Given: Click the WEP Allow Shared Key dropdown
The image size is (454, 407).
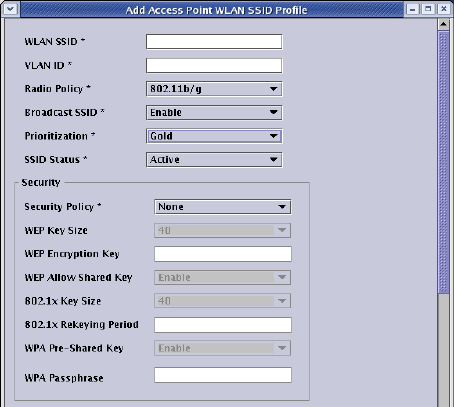Looking at the screenshot, I should click(x=223, y=277).
